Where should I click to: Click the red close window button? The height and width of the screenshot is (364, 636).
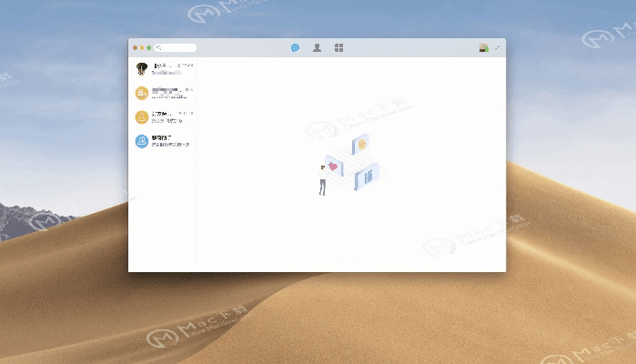tap(135, 48)
